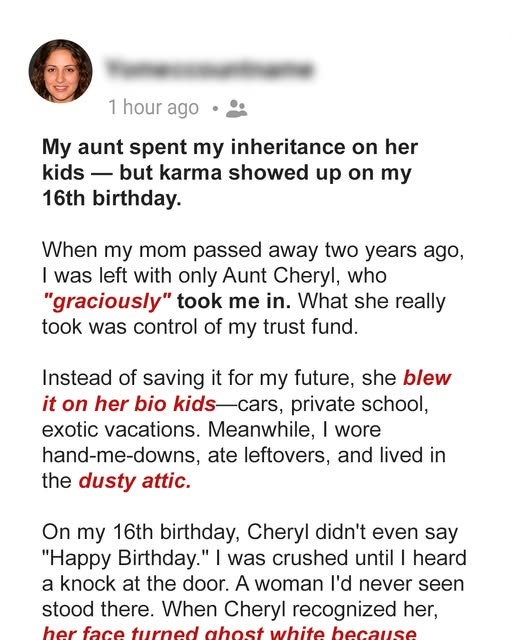Click the dot separator beside the timestamp

(215, 109)
